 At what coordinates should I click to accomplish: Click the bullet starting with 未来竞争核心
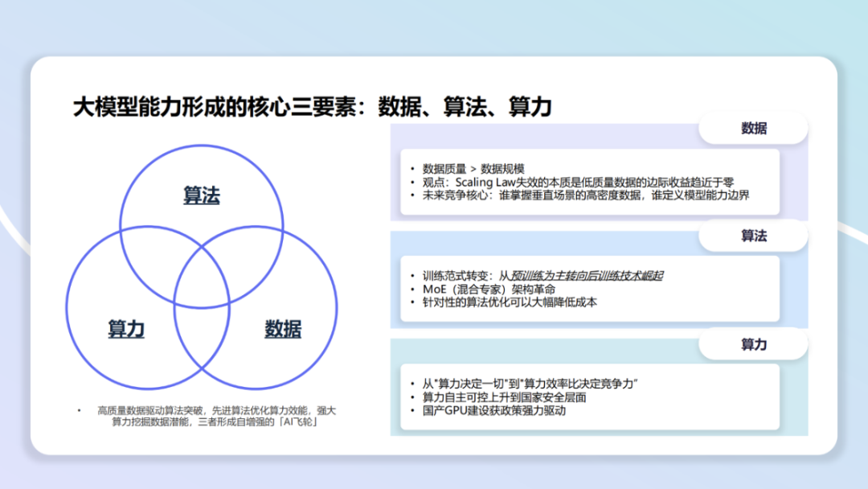[x=586, y=195]
